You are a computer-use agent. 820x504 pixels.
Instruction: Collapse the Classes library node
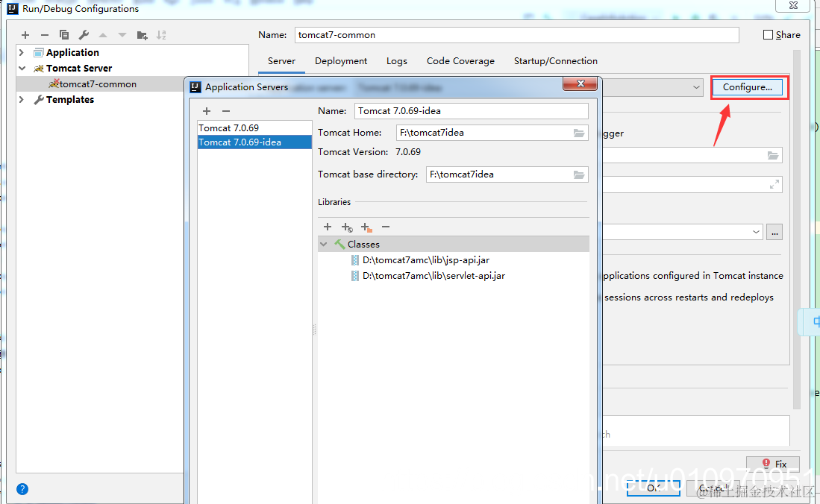324,244
